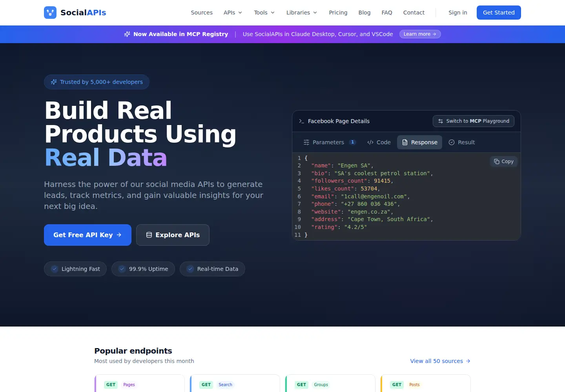The height and width of the screenshot is (392, 565).
Task: Click the arrow icon after View all 50 sources
Action: [x=468, y=361]
